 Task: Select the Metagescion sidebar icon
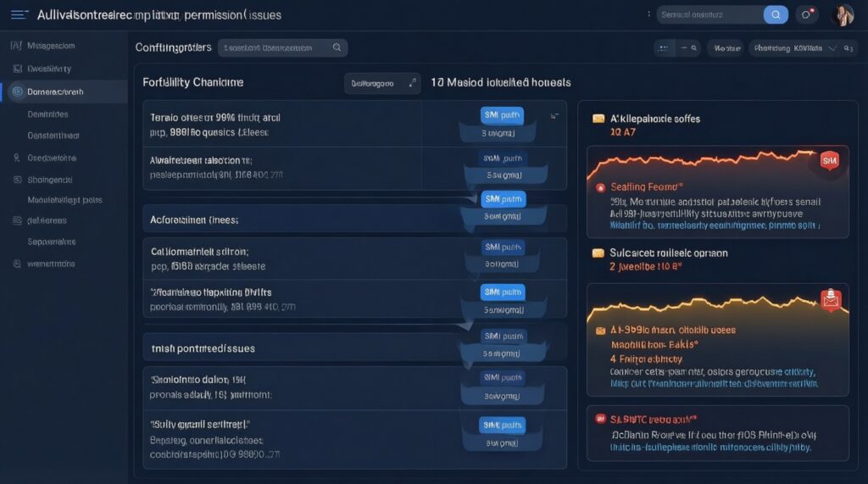pyautogui.click(x=16, y=46)
